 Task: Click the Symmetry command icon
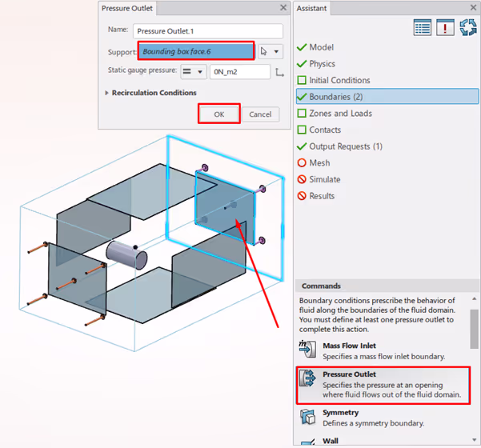click(307, 417)
